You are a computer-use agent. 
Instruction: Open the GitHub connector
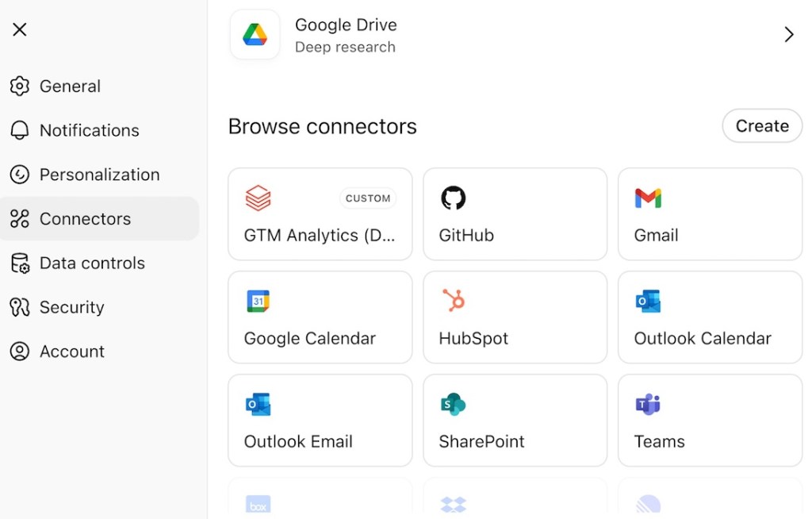click(515, 213)
